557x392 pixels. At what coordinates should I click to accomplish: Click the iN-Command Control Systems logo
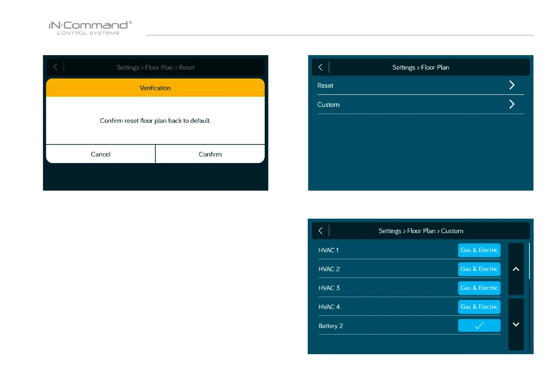[90, 28]
